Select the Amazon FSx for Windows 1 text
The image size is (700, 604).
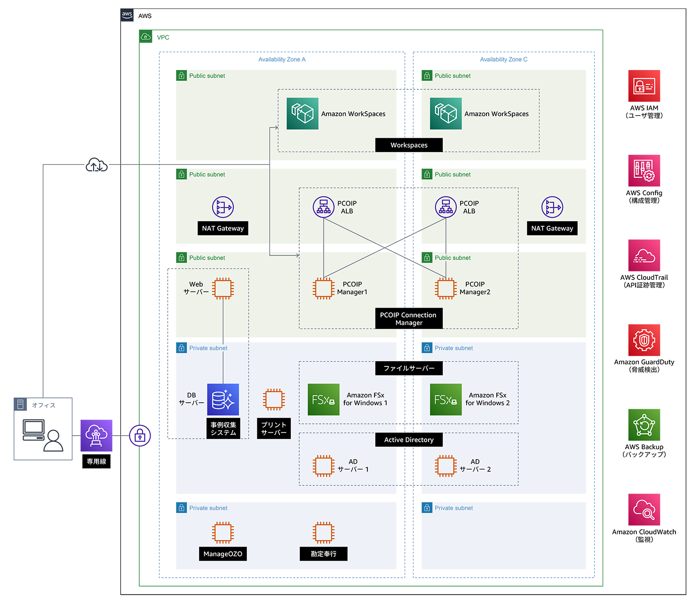click(x=366, y=399)
